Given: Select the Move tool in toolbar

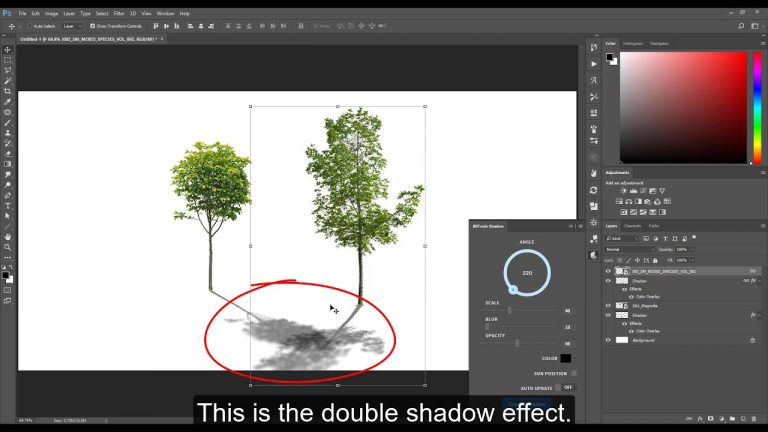Looking at the screenshot, I should pos(7,49).
